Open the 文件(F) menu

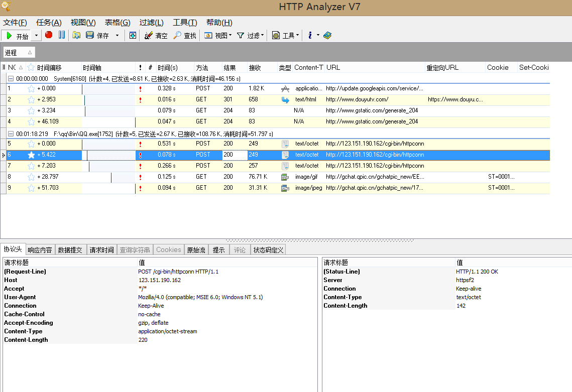pyautogui.click(x=15, y=23)
